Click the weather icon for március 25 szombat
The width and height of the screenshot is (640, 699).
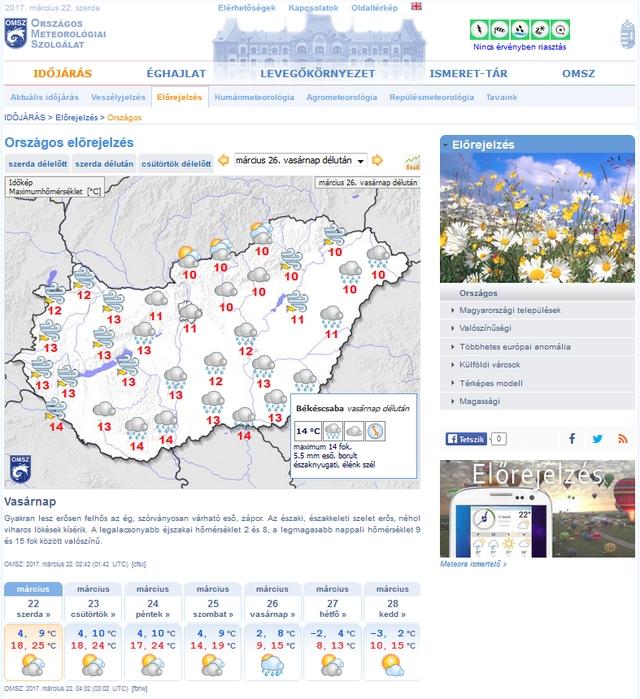point(213,665)
